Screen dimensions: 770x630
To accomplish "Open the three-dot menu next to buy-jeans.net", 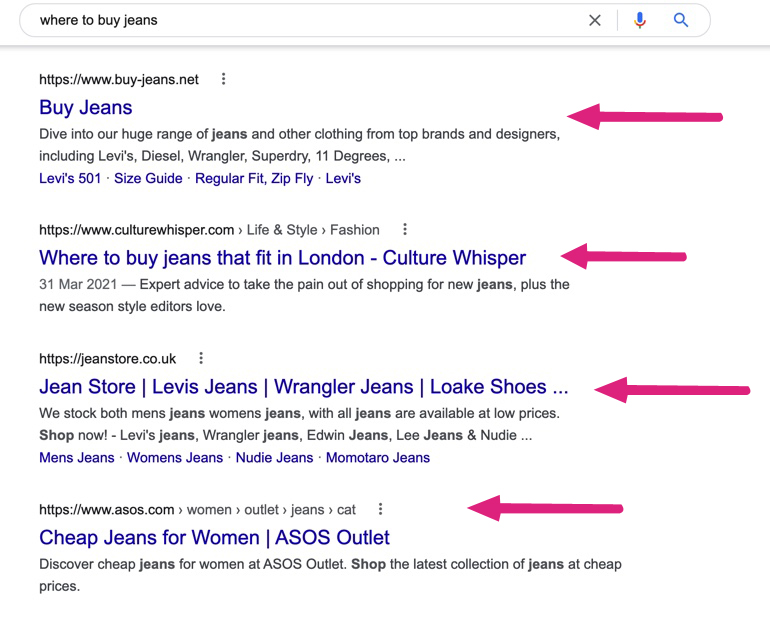I will point(223,79).
